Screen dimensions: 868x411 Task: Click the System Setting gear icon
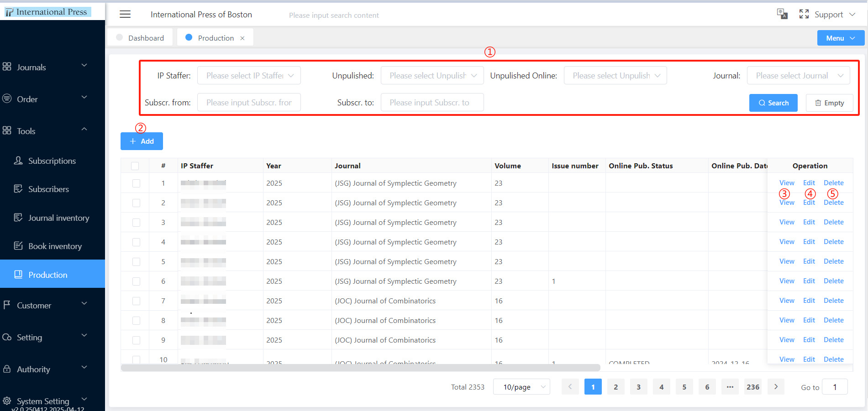(x=7, y=401)
